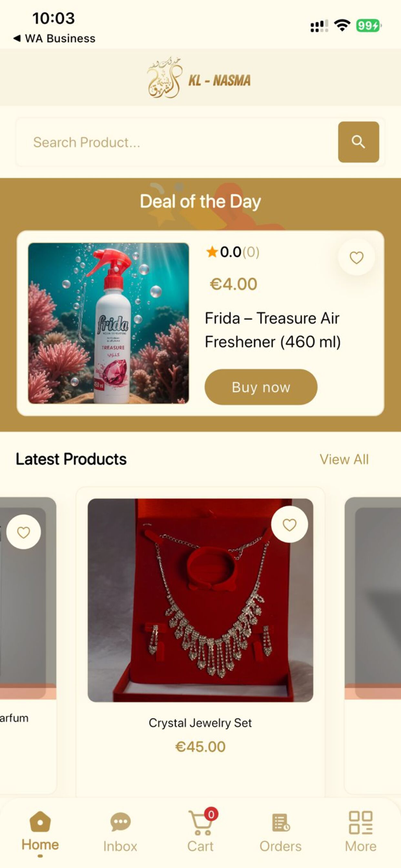Select the Crystal Jewelry Set title
Screen dimensions: 401x868
click(200, 723)
